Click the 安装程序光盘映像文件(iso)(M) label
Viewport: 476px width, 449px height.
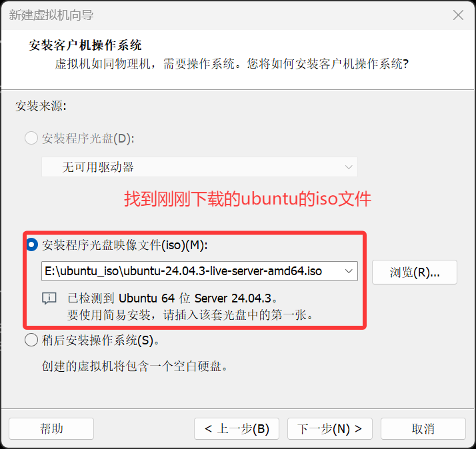(x=125, y=245)
